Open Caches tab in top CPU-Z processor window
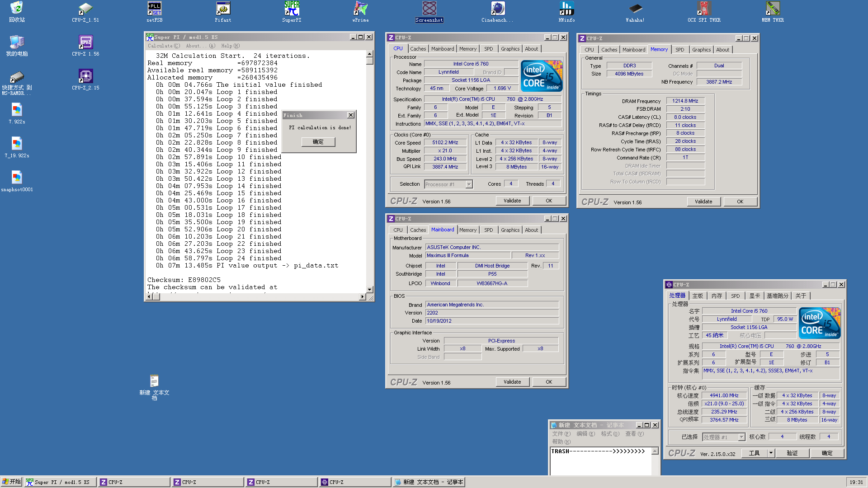Viewport: 868px width, 488px height. tap(418, 49)
